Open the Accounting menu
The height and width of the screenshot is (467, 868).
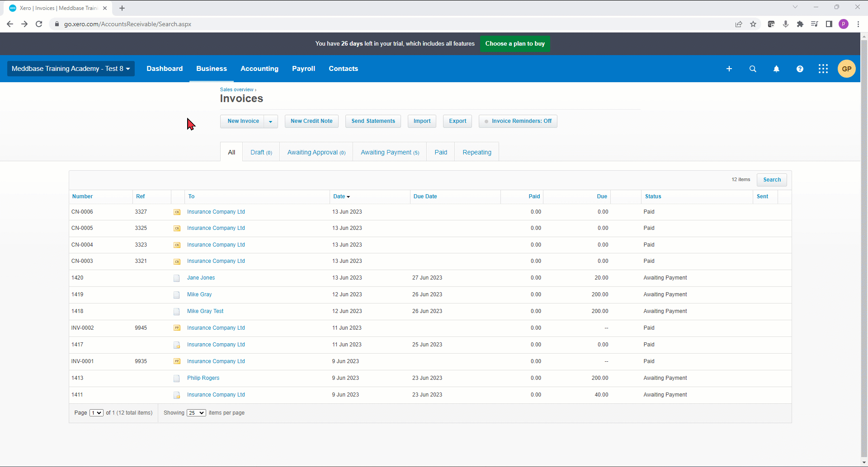pos(259,69)
